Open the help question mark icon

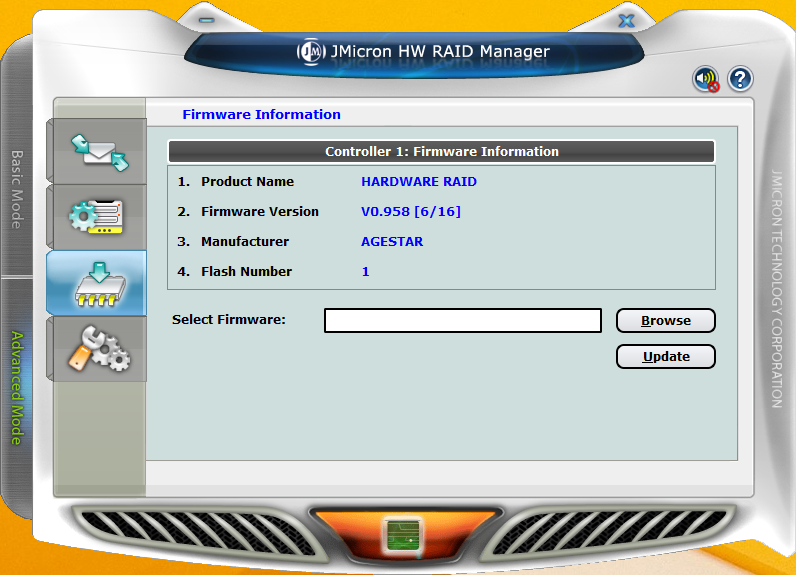tap(740, 79)
